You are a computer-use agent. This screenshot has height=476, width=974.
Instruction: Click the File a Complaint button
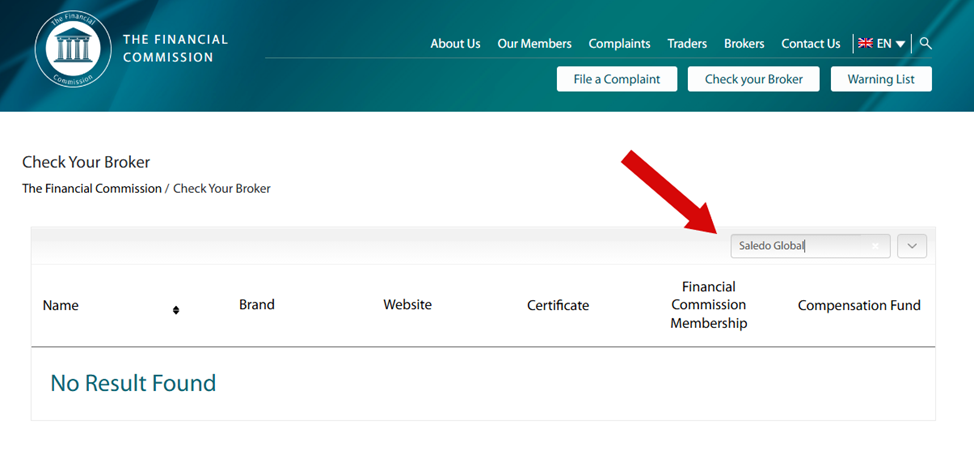pos(617,79)
